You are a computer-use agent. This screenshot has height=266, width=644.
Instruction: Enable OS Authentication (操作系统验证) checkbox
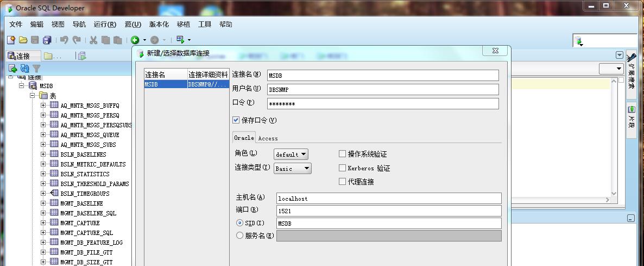(x=342, y=154)
